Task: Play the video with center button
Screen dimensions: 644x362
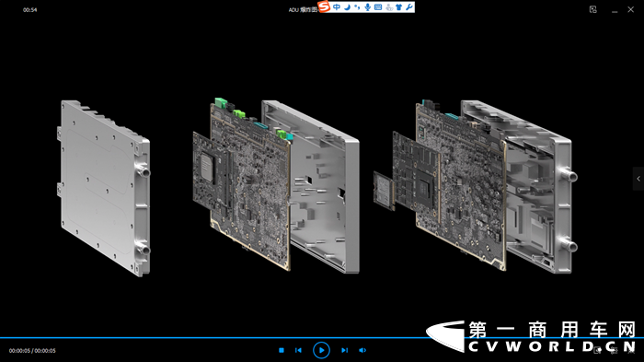Action: (321, 350)
